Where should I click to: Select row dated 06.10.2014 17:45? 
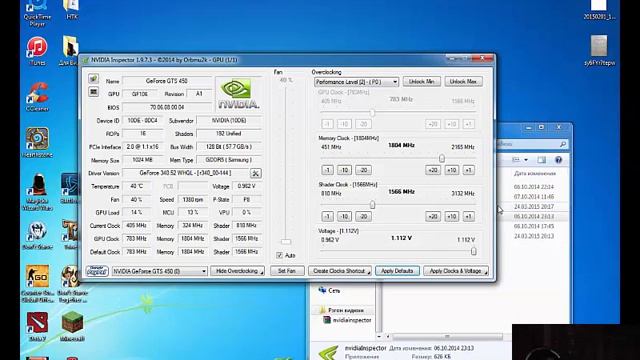pyautogui.click(x=533, y=226)
